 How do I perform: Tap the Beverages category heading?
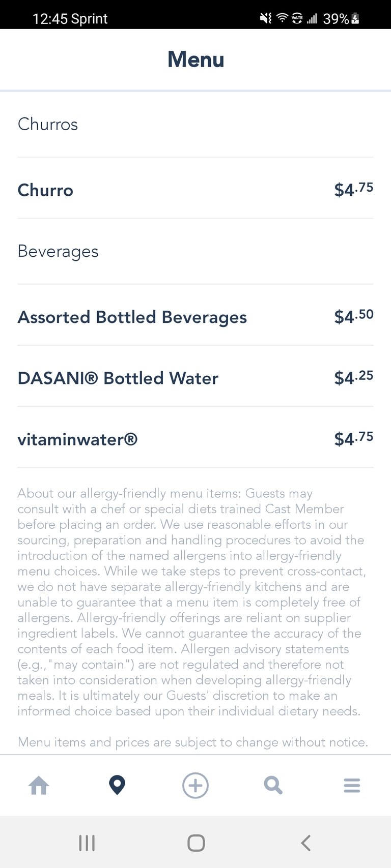pos(58,251)
